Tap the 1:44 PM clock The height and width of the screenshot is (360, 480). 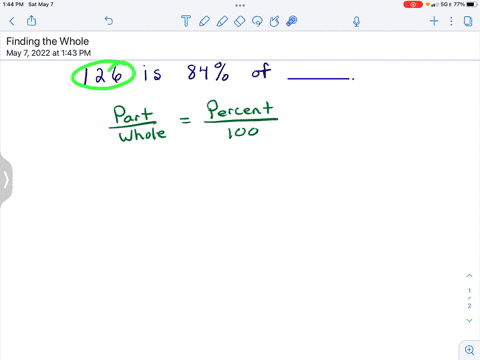coord(13,4)
